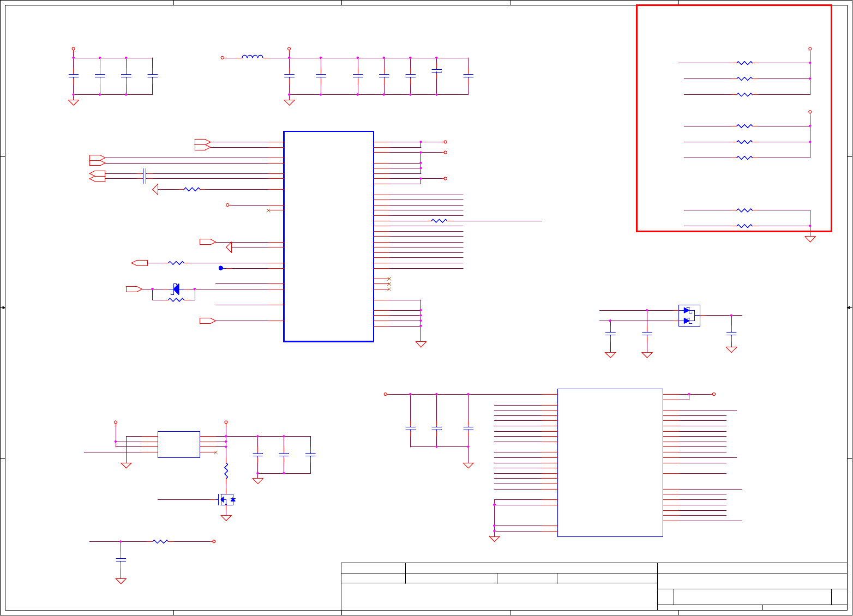Screen dimensions: 853x616
Task: Select the thick blue-outlined IC body
Action: (x=329, y=237)
